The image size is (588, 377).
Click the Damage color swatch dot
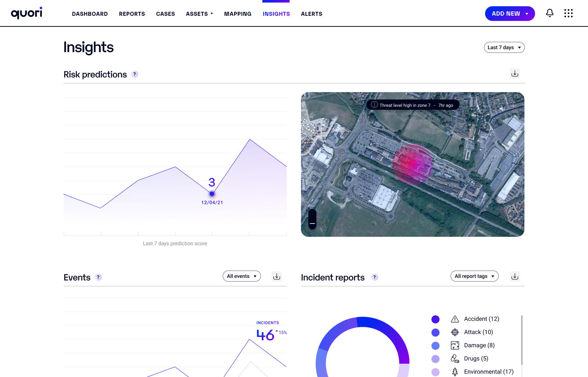pyautogui.click(x=435, y=346)
